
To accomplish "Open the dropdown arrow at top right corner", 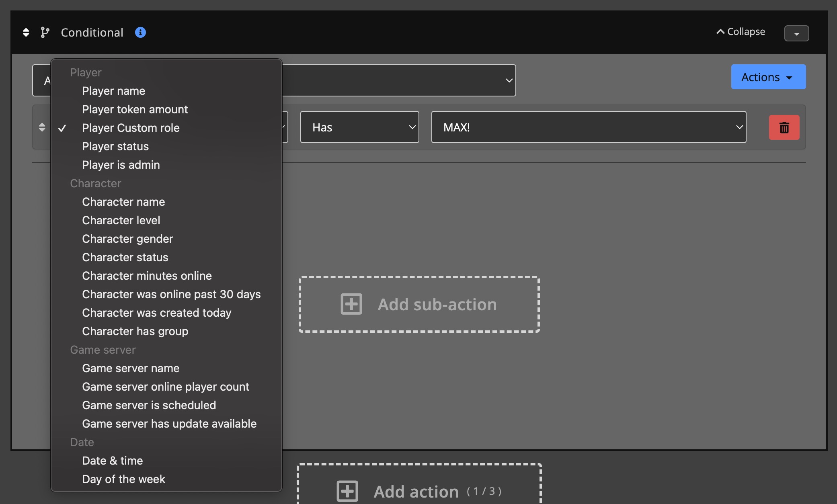I will tap(796, 33).
